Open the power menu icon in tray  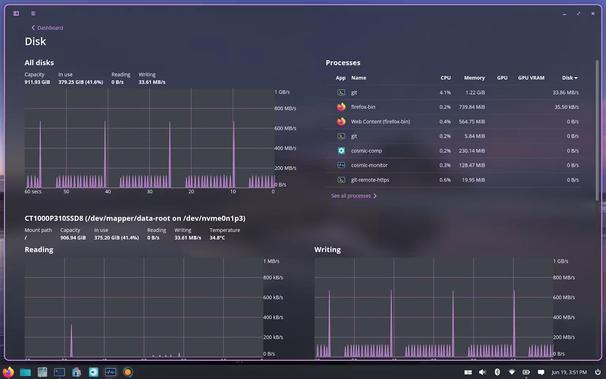[597, 372]
